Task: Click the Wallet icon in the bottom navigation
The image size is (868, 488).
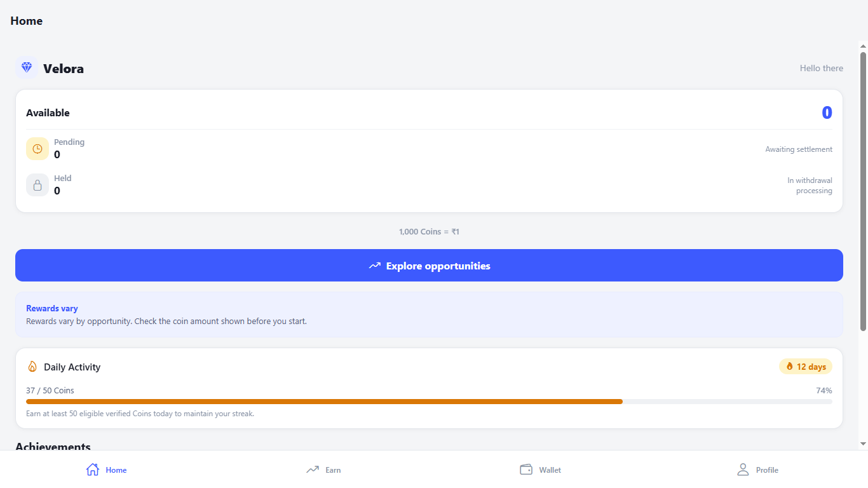Action: [526, 470]
